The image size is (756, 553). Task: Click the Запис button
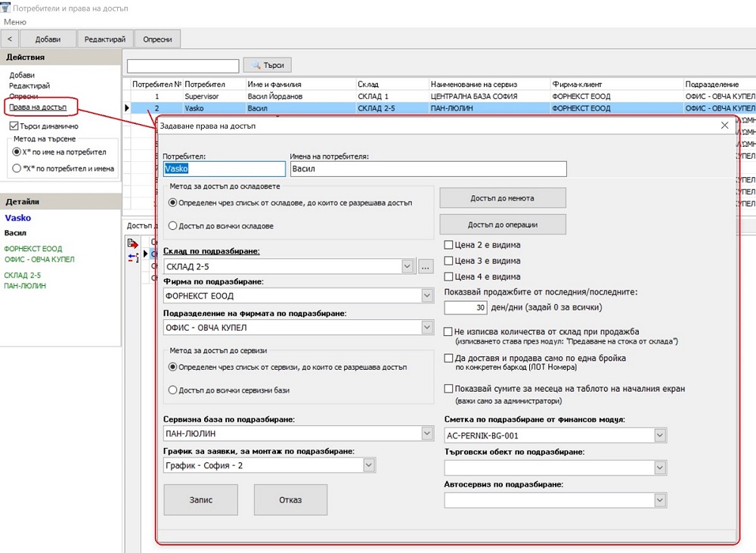click(x=200, y=500)
